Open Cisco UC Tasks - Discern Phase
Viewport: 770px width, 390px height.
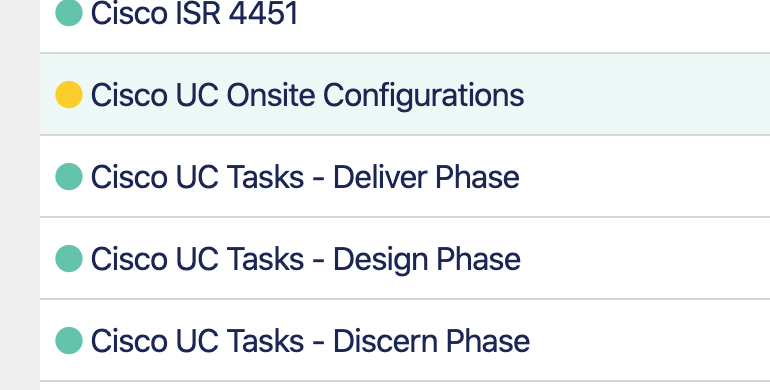click(310, 341)
